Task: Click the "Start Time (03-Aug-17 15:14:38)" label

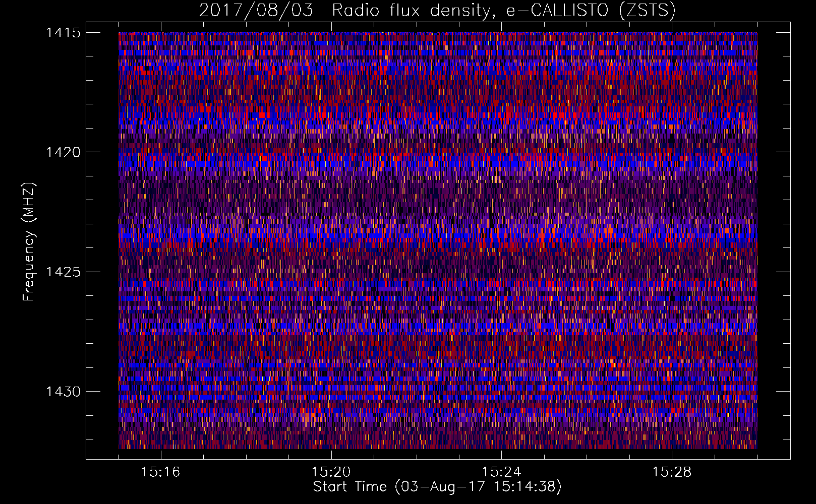Action: pyautogui.click(x=437, y=487)
